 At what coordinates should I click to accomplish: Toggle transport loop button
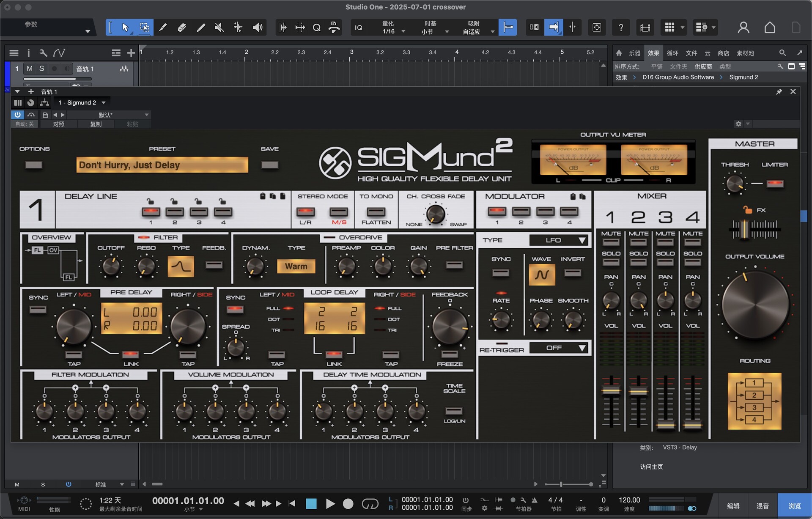click(370, 504)
